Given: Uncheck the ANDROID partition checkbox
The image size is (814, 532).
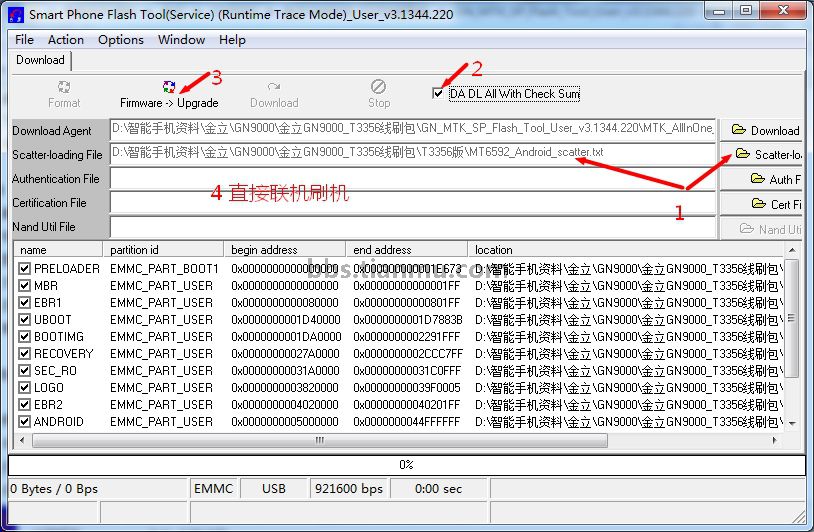Looking at the screenshot, I should point(24,421).
